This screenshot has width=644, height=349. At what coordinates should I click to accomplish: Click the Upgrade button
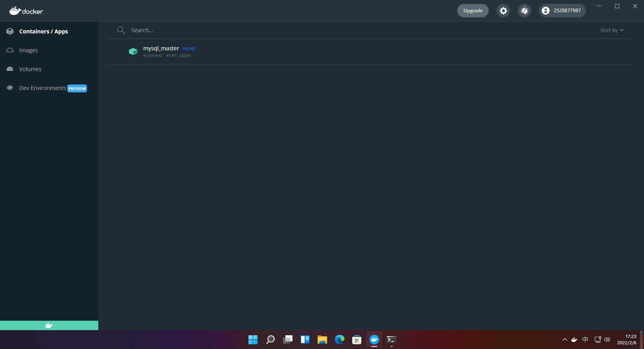coord(473,11)
